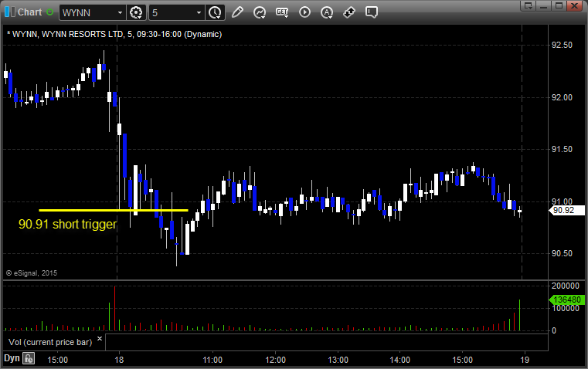Viewport: 588px width, 369px height.
Task: Open the comment speech bubble icon
Action: click(x=371, y=12)
